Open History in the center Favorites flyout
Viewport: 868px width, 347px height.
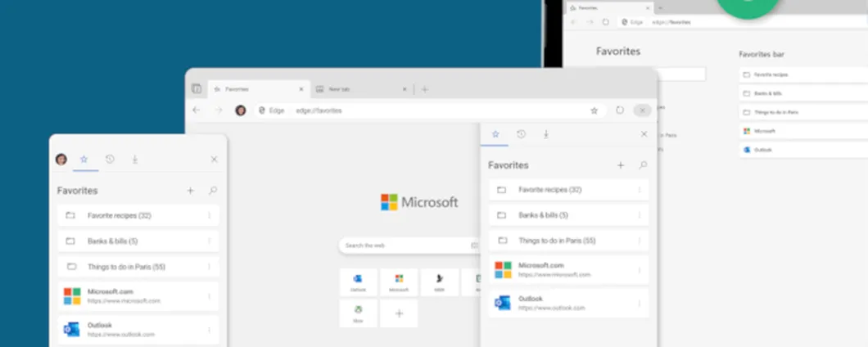521,134
